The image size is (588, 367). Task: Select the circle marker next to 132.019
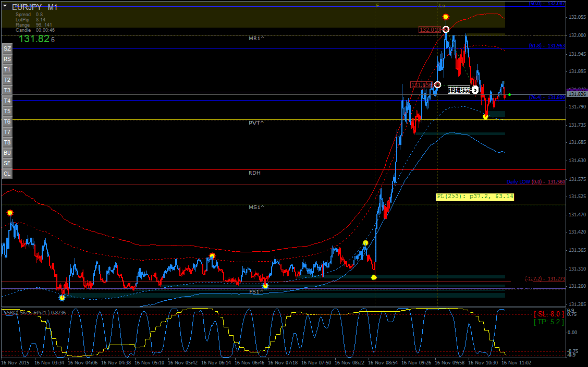click(446, 29)
